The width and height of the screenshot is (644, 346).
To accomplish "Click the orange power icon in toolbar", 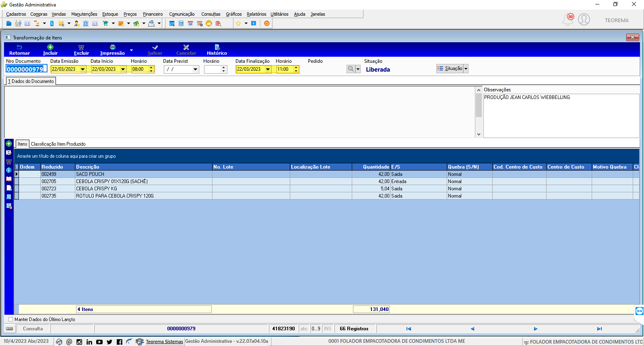I will (266, 23).
